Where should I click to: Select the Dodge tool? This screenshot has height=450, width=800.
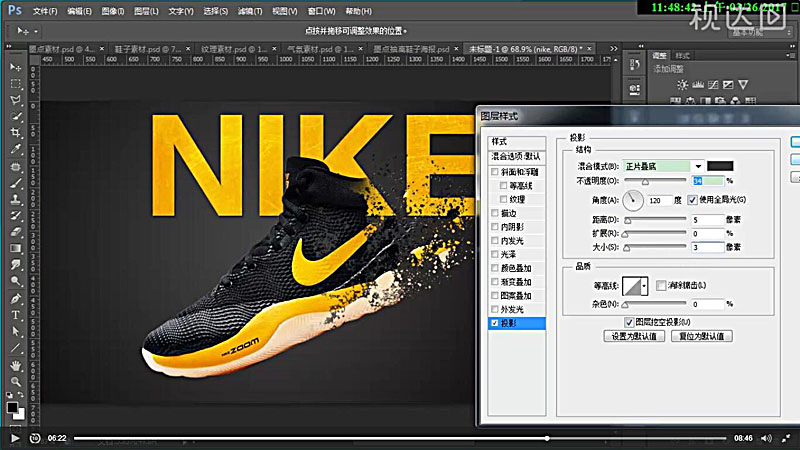(16, 281)
